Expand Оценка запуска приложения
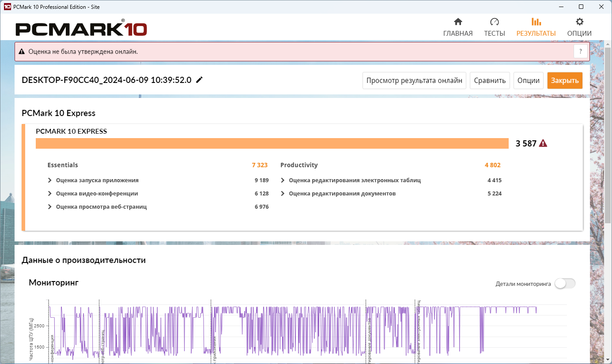Image resolution: width=612 pixels, height=364 pixels. (50, 180)
